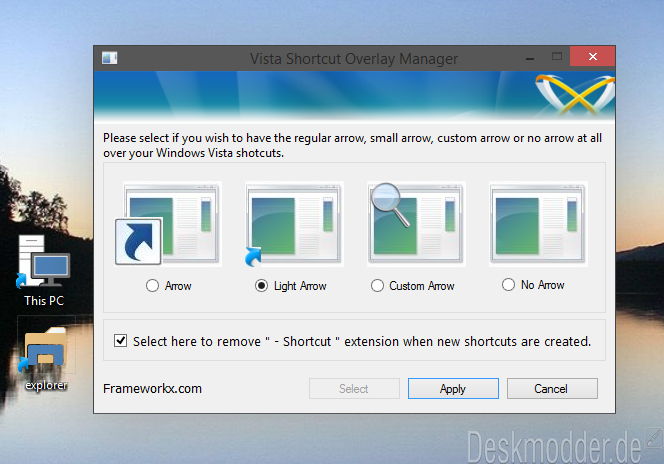The width and height of the screenshot is (664, 464).
Task: Close the Vista Shortcut Overlay Manager window
Action: pos(592,56)
